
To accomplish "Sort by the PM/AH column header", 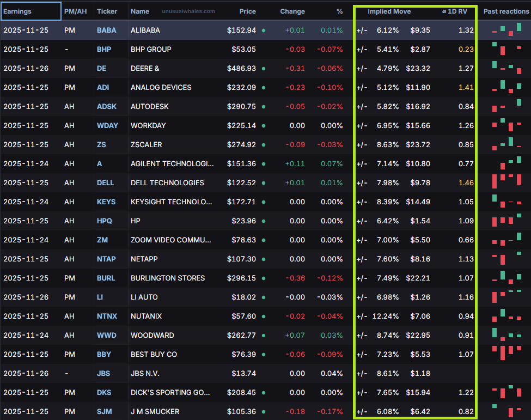I will click(x=75, y=11).
